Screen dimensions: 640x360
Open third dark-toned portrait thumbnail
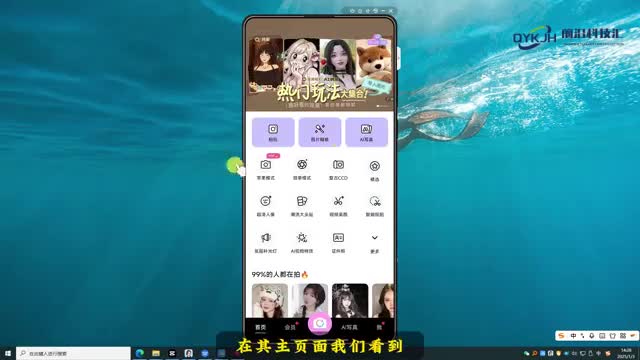(350, 300)
